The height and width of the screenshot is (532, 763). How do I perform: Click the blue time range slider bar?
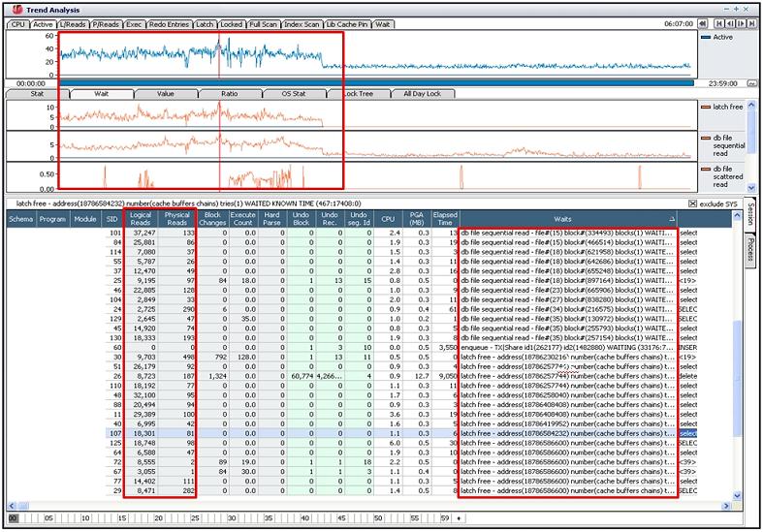click(x=376, y=83)
